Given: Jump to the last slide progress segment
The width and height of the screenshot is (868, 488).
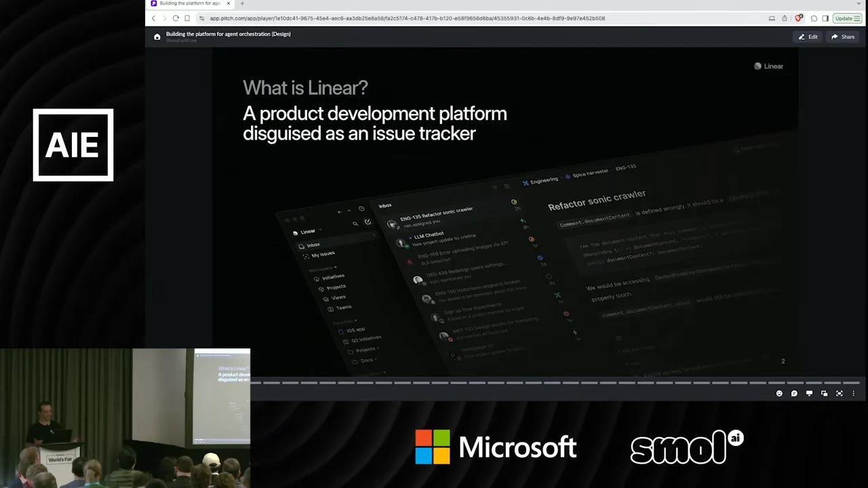Looking at the screenshot, I should click(x=852, y=383).
